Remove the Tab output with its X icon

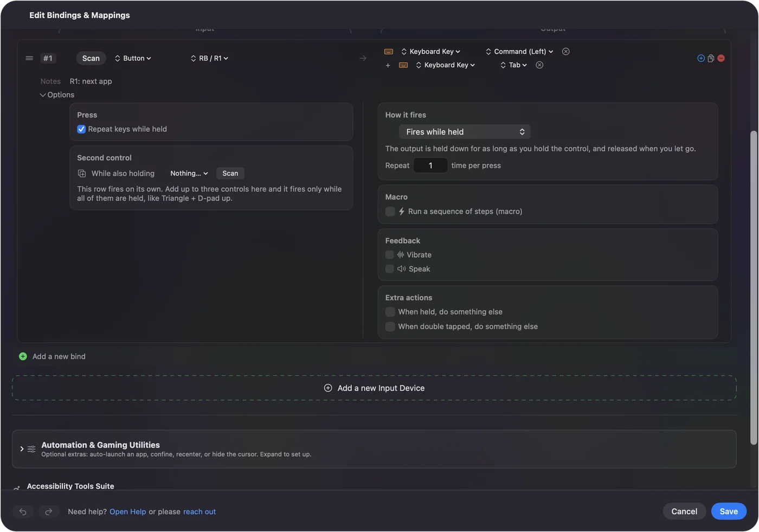coord(539,65)
